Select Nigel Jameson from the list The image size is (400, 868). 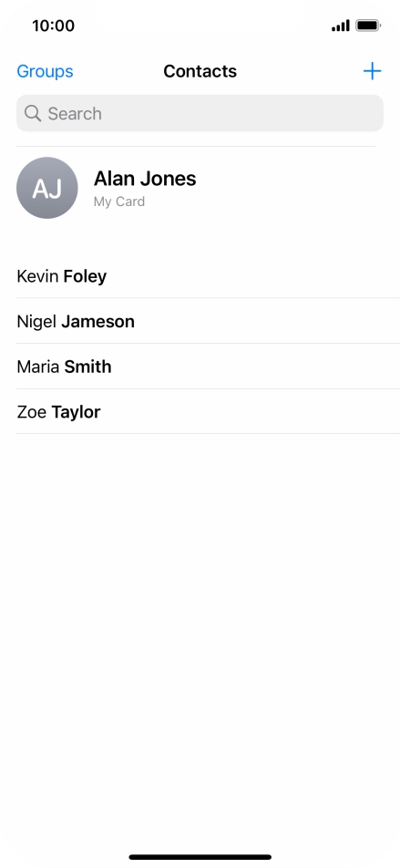(208, 321)
